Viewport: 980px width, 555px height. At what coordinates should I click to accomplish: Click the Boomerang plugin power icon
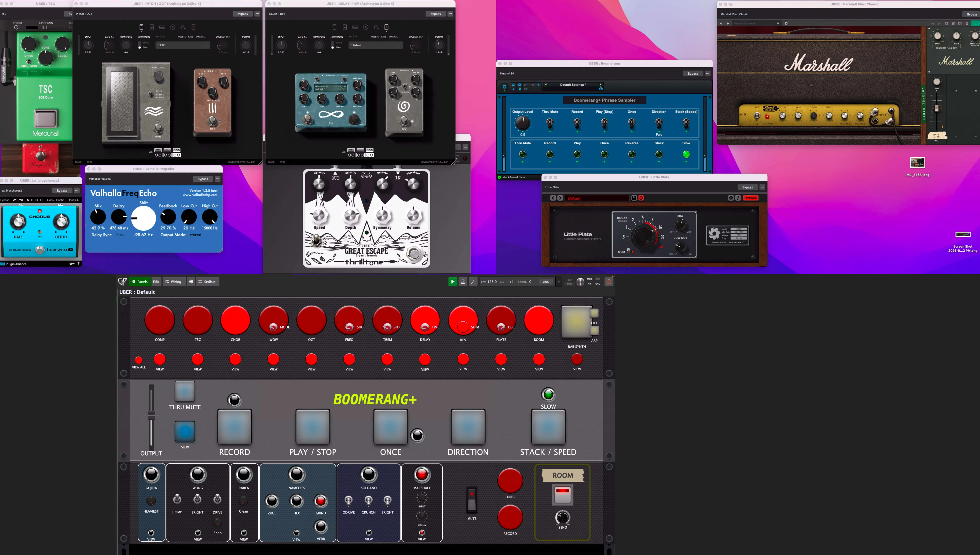click(504, 87)
